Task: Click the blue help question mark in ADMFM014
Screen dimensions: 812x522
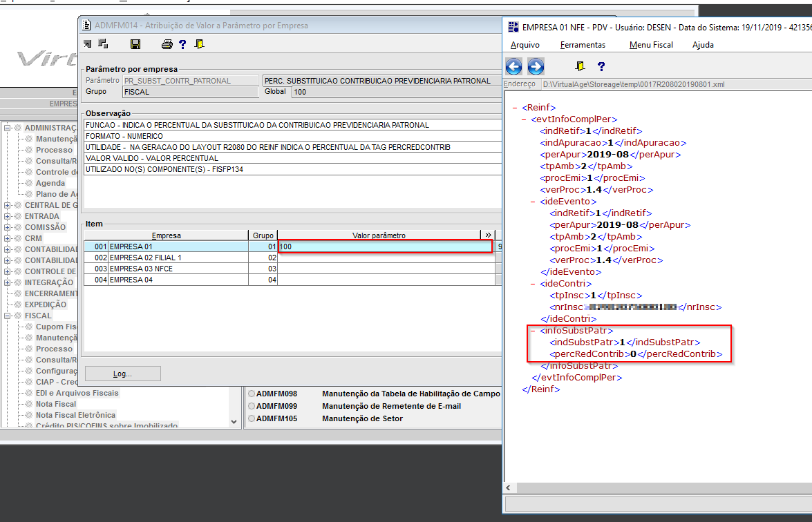Action: (x=182, y=44)
